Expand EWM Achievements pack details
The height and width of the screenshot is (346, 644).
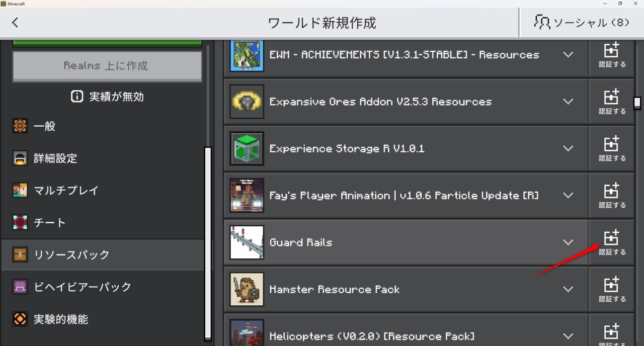click(x=568, y=54)
